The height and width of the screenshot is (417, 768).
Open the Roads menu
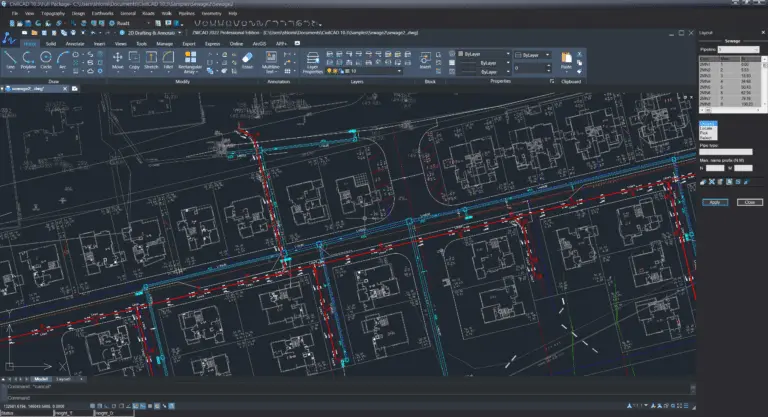[x=148, y=14]
